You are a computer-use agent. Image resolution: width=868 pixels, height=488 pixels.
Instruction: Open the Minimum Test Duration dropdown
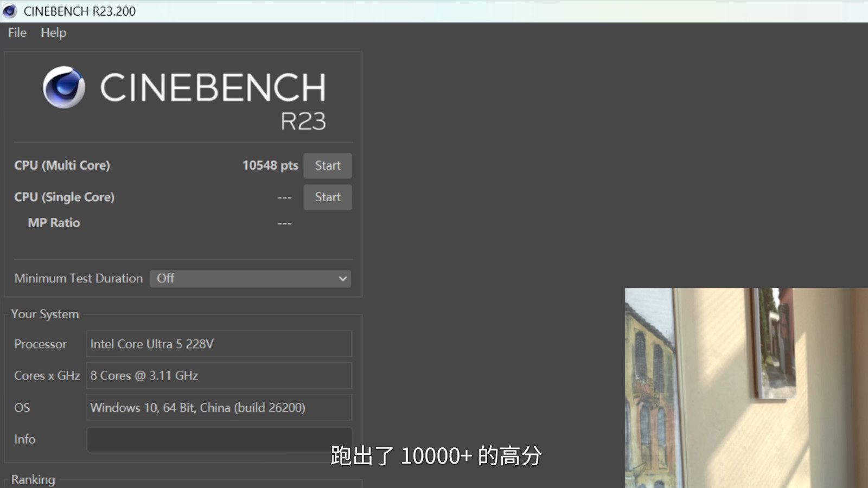click(x=250, y=279)
